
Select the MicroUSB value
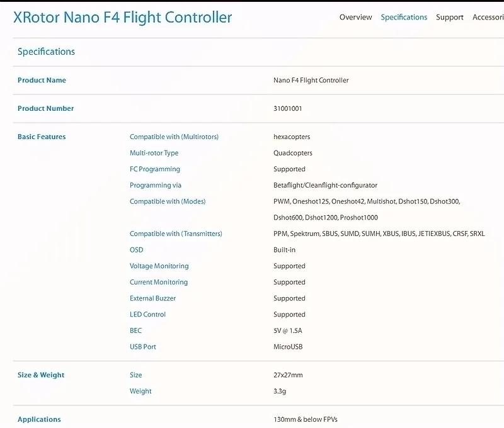pos(288,347)
